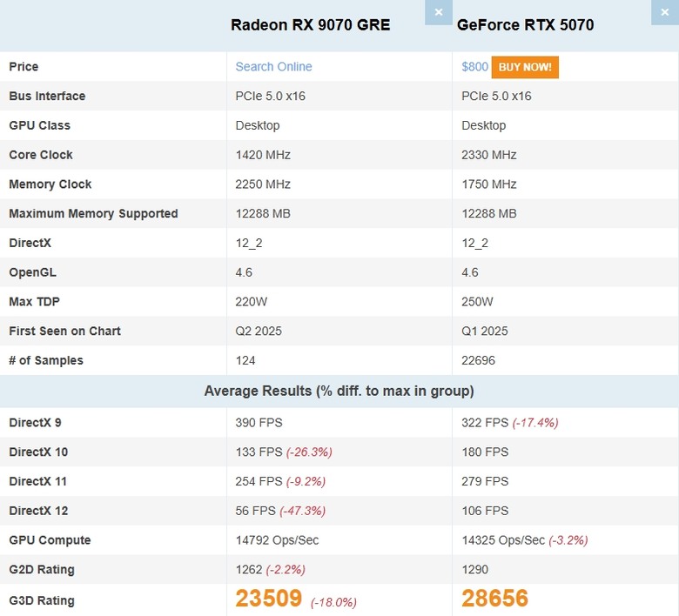Click the Max TDP row label

[34, 302]
